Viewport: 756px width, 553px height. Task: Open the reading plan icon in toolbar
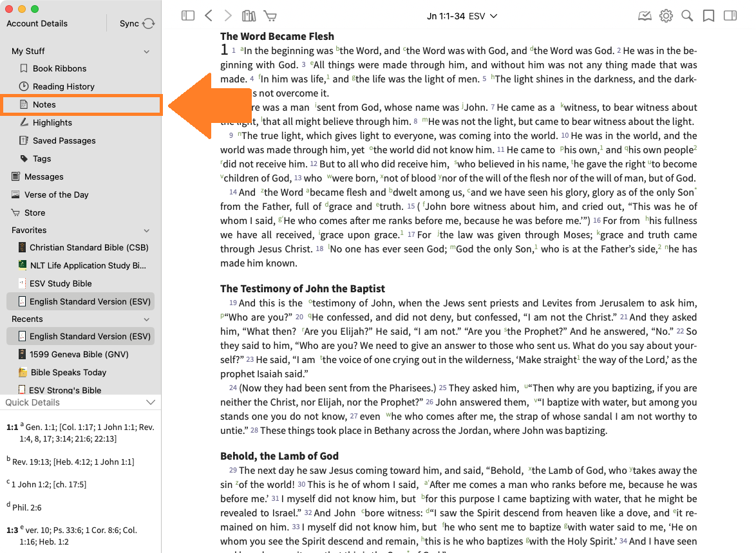(x=645, y=16)
